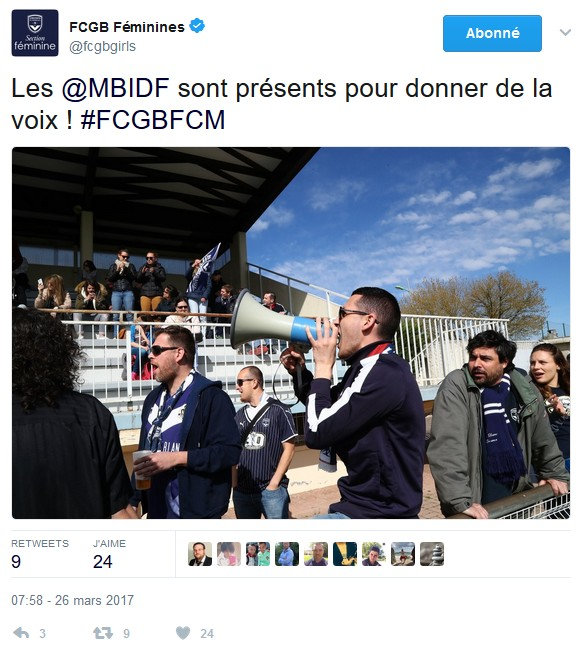Open last liker avatar with stacked stones
The image size is (585, 648).
tap(432, 554)
